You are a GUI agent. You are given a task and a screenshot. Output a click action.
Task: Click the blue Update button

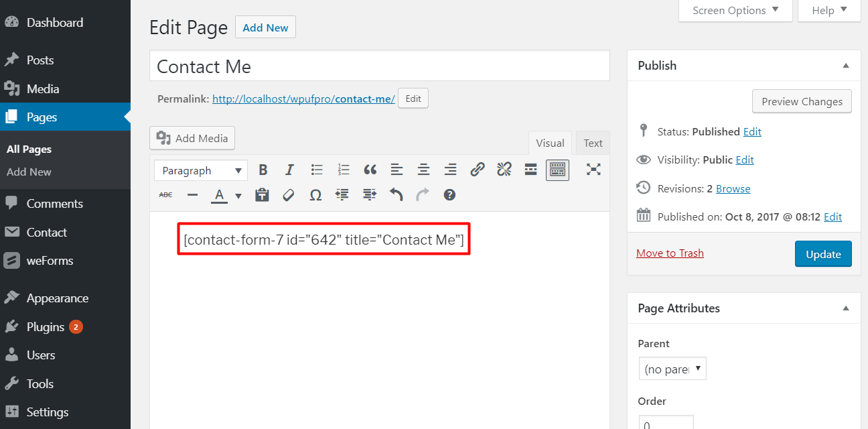pos(823,254)
